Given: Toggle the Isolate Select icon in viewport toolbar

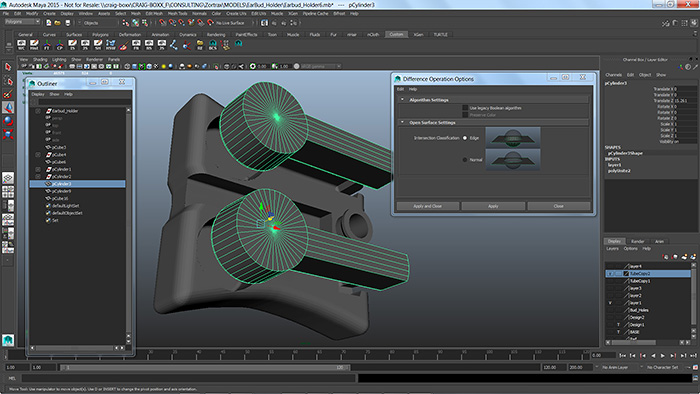Looking at the screenshot, I should 216,66.
